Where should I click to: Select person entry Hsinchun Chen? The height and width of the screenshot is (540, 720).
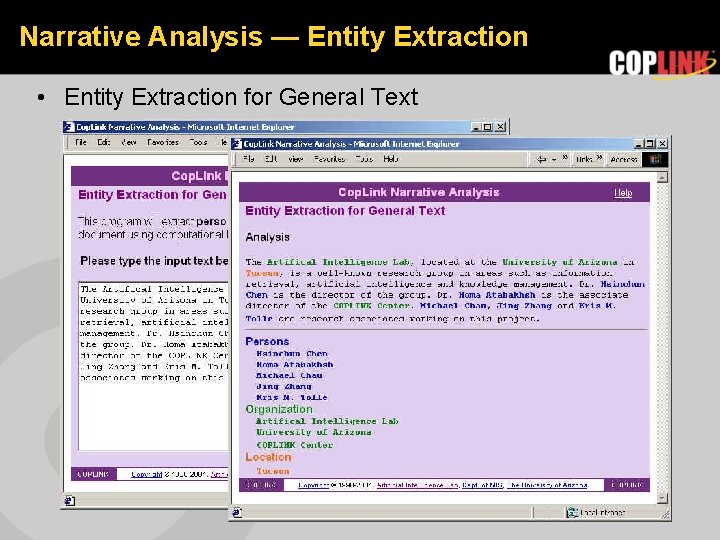coord(292,354)
